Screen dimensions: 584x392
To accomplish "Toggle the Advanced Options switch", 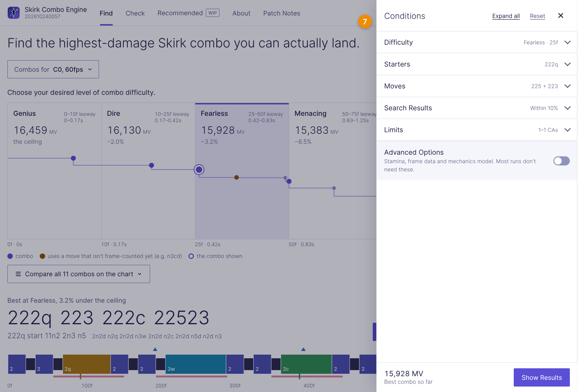I will [x=561, y=161].
